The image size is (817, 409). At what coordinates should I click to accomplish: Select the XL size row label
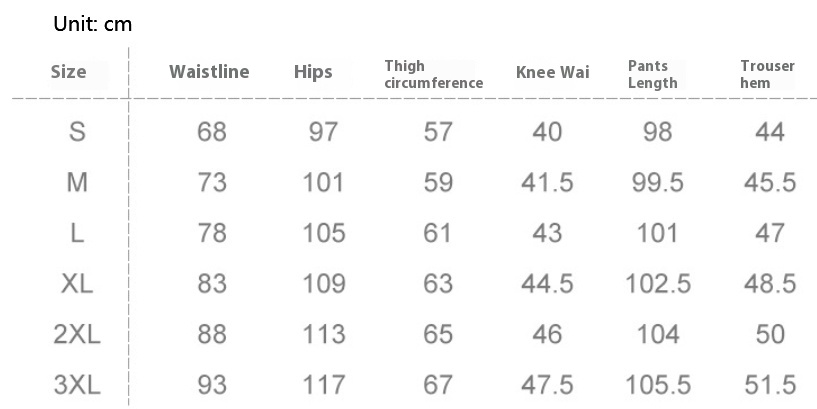(77, 284)
